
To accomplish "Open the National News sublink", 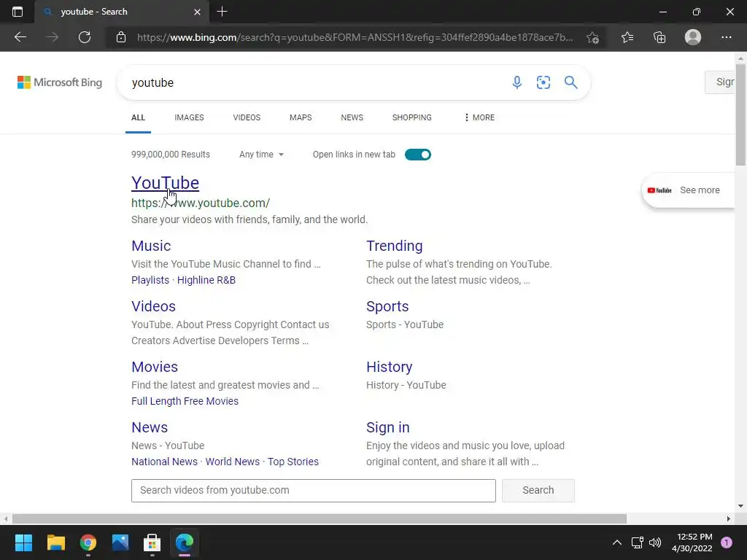I will coord(164,462).
